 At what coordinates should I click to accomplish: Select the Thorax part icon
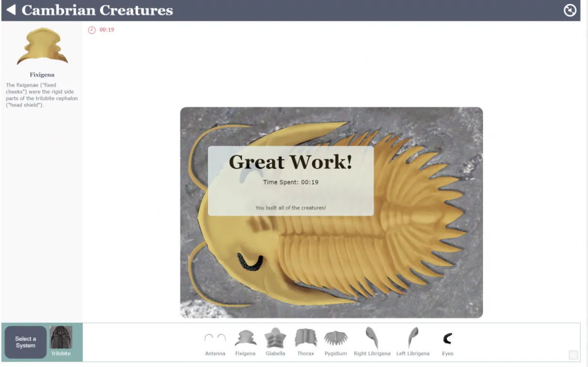pos(305,337)
